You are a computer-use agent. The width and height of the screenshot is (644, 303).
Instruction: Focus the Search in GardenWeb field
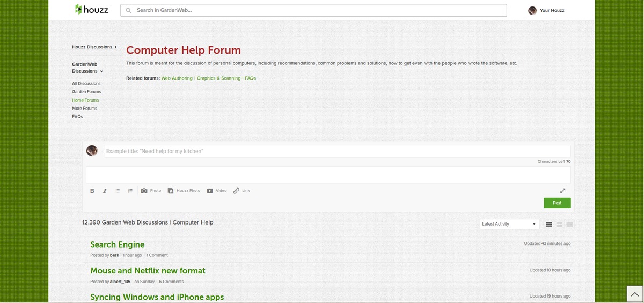click(313, 10)
